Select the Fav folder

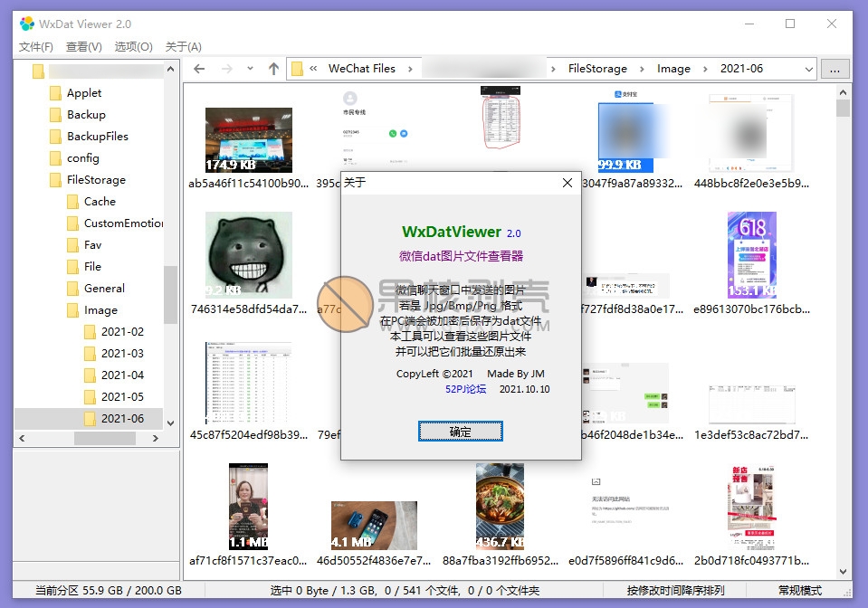pyautogui.click(x=92, y=244)
